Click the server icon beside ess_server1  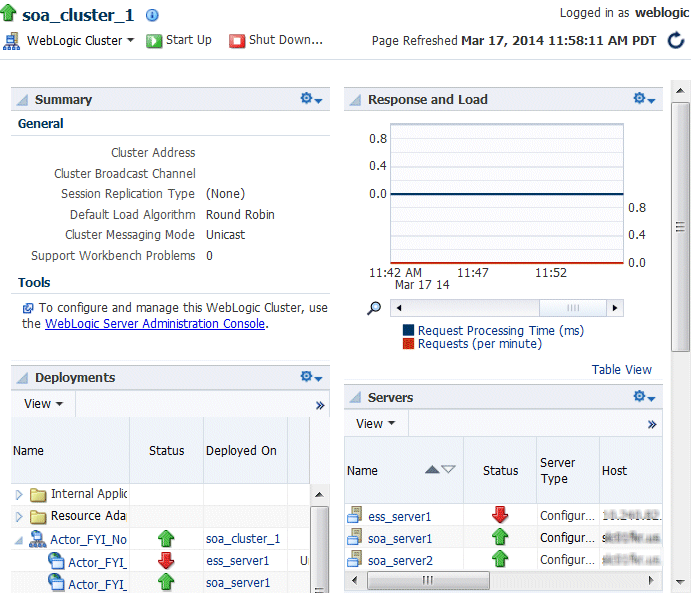[355, 515]
